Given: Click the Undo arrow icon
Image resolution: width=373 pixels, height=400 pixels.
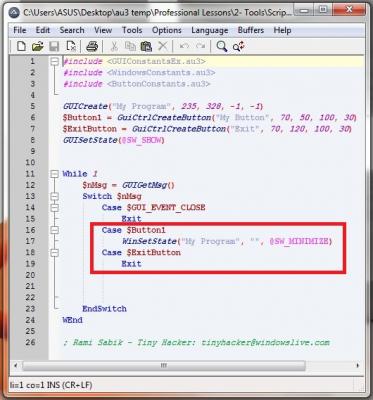Looking at the screenshot, I should tap(184, 46).
